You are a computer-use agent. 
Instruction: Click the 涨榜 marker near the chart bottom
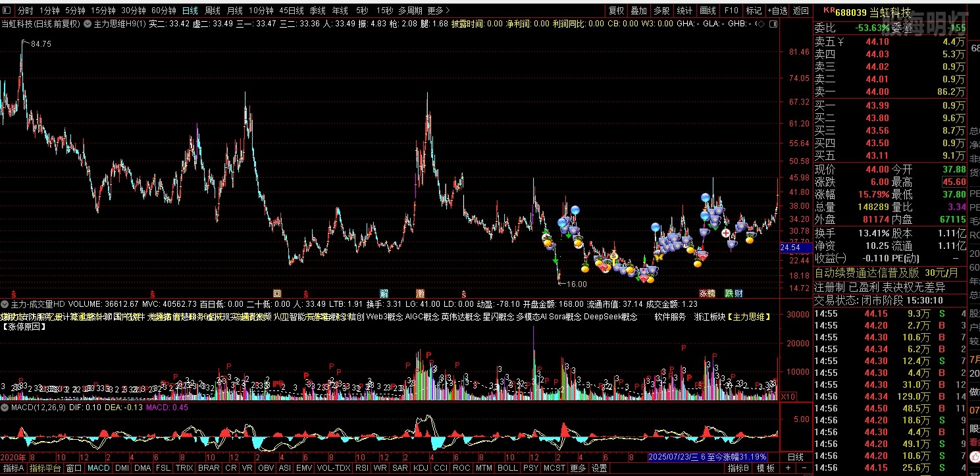(x=707, y=294)
